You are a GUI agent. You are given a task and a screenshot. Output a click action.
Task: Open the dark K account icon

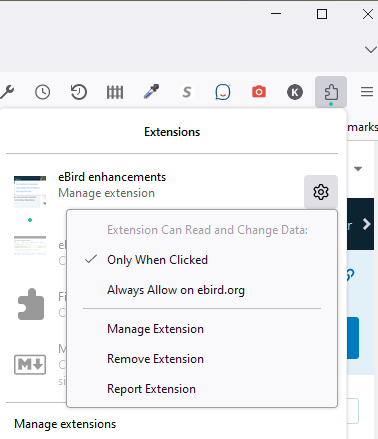(295, 92)
